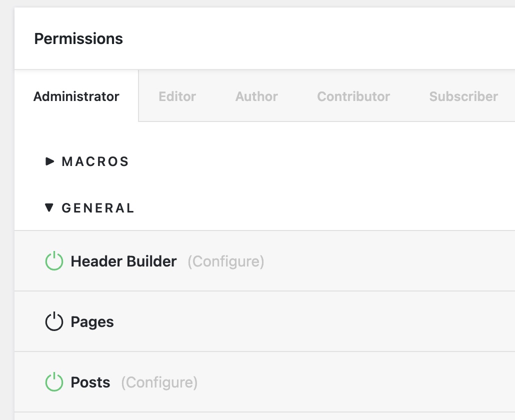This screenshot has width=515, height=420.
Task: Toggle the Header Builder power icon
Action: point(54,261)
